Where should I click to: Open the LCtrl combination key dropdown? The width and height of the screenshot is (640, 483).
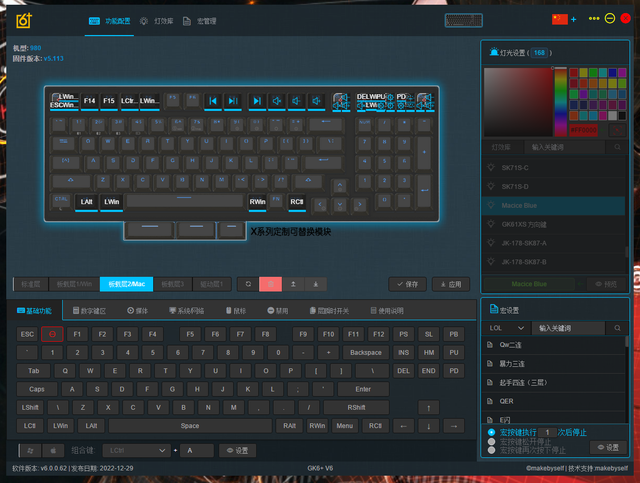click(x=137, y=450)
